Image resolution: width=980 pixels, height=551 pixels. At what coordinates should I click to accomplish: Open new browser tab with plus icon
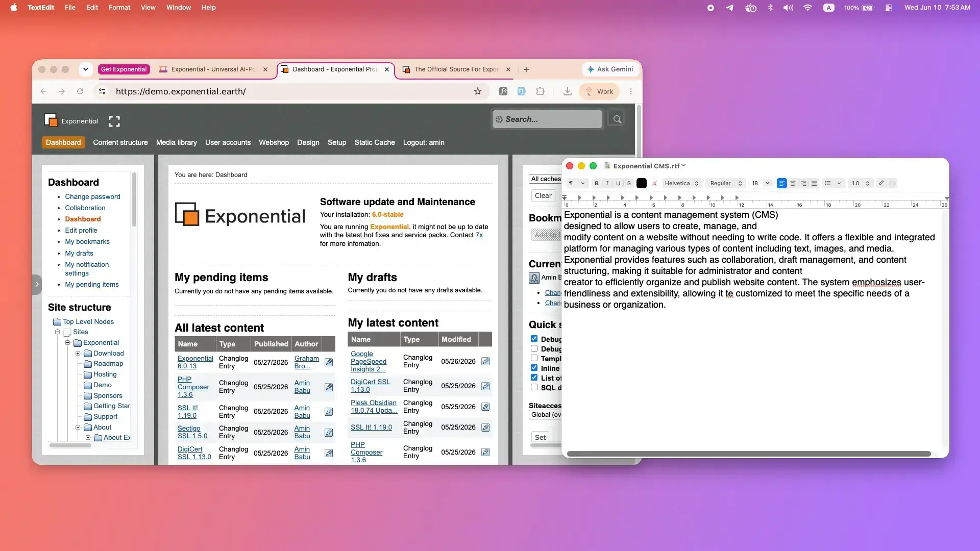coord(527,69)
